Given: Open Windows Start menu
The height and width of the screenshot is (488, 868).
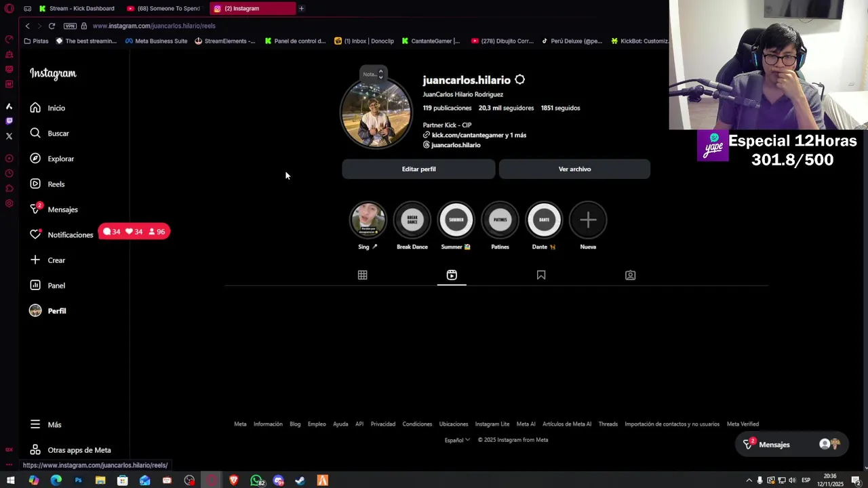Looking at the screenshot, I should point(11,481).
